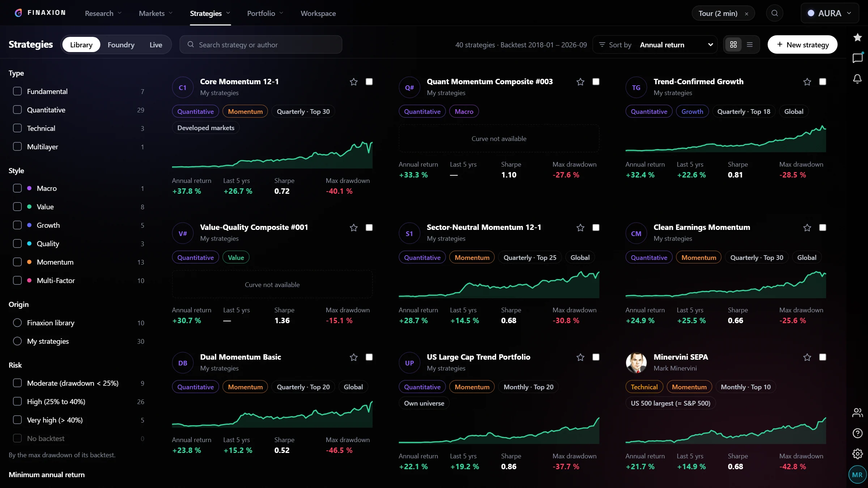The width and height of the screenshot is (868, 488).
Task: Create a New strategy
Action: point(803,44)
